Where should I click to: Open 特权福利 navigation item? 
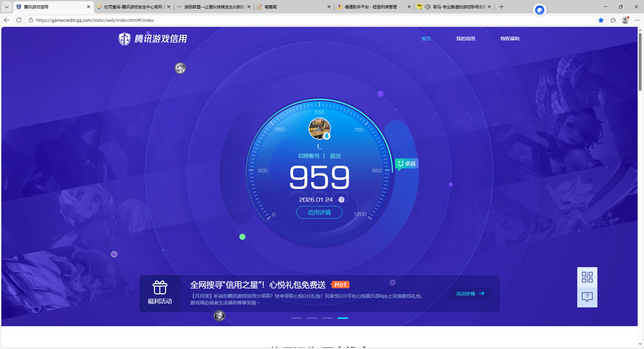coord(509,39)
